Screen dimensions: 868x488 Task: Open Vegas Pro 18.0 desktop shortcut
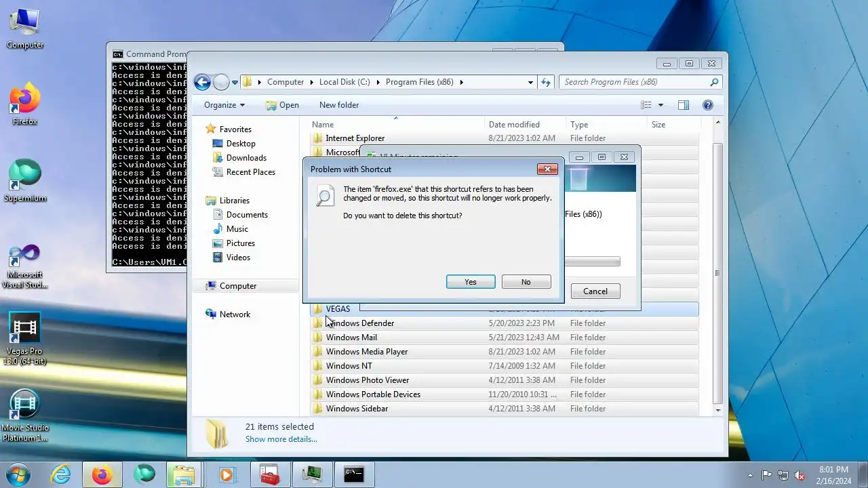(x=25, y=339)
